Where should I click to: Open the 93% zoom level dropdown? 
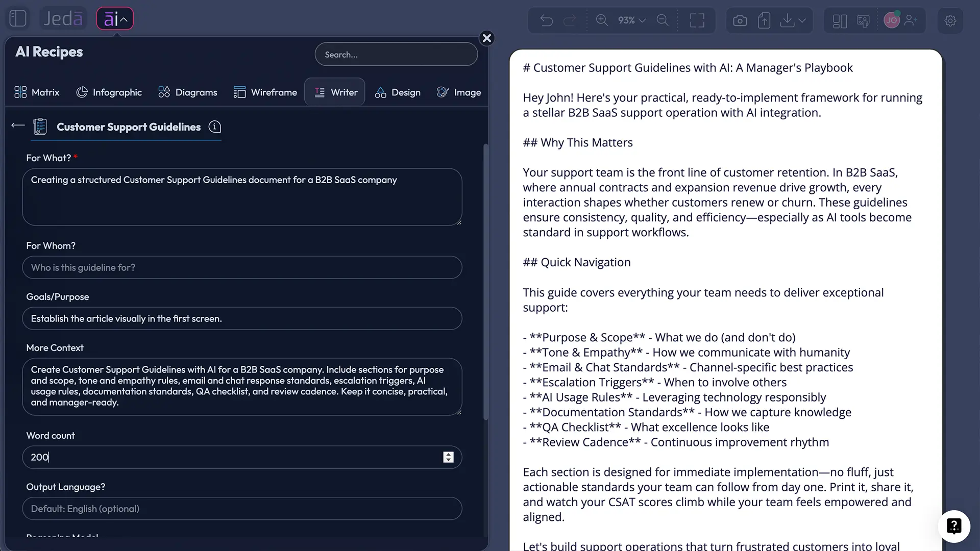pos(632,20)
